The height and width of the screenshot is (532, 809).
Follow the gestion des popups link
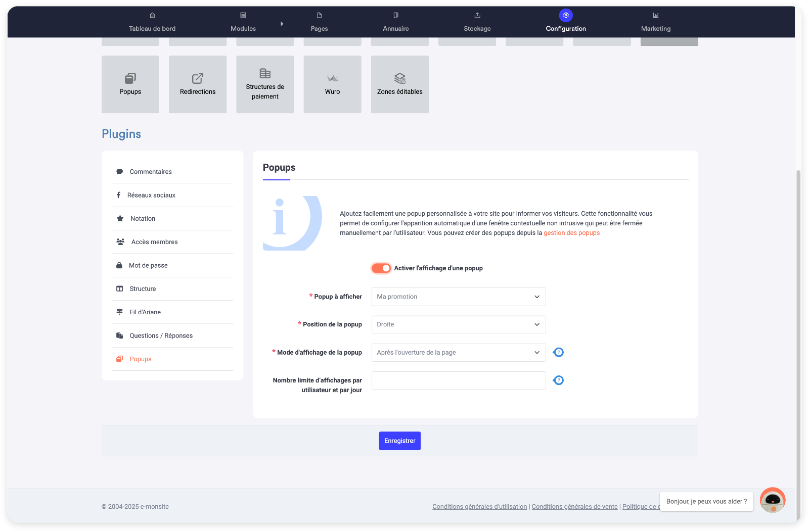click(572, 233)
